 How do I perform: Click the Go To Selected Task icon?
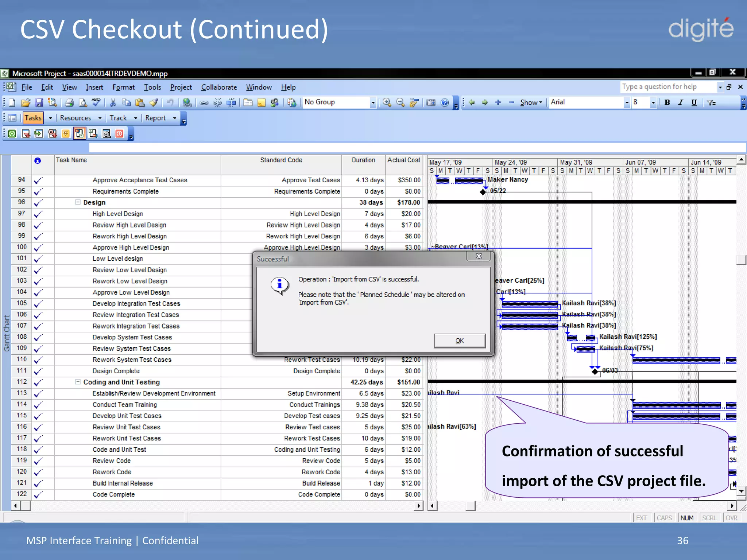pyautogui.click(x=414, y=102)
